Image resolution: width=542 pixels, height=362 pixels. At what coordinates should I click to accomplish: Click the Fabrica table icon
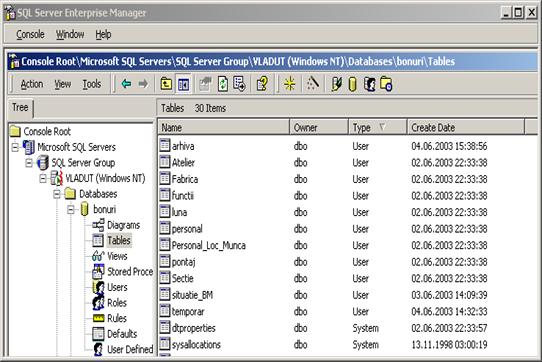point(165,178)
